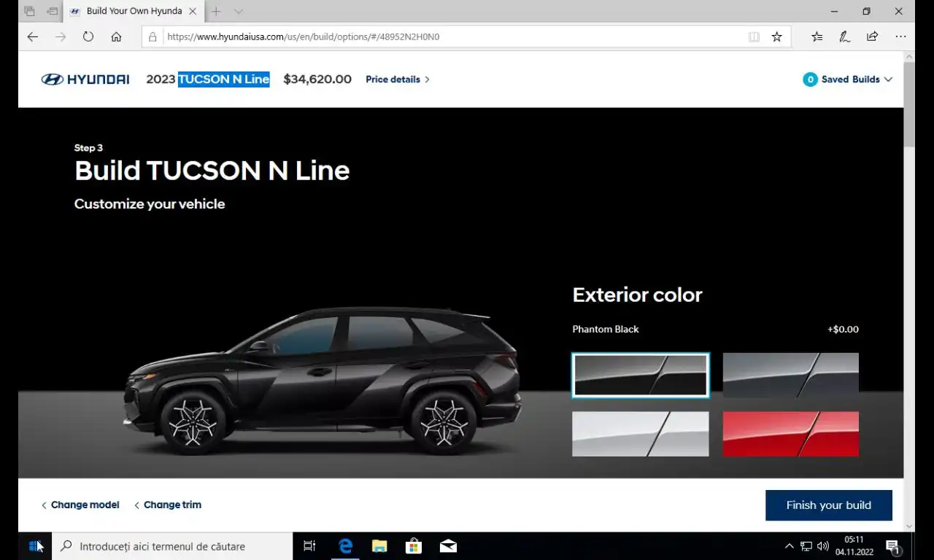Select the Phantom Black color swatch
Image resolution: width=934 pixels, height=560 pixels.
[x=640, y=375]
